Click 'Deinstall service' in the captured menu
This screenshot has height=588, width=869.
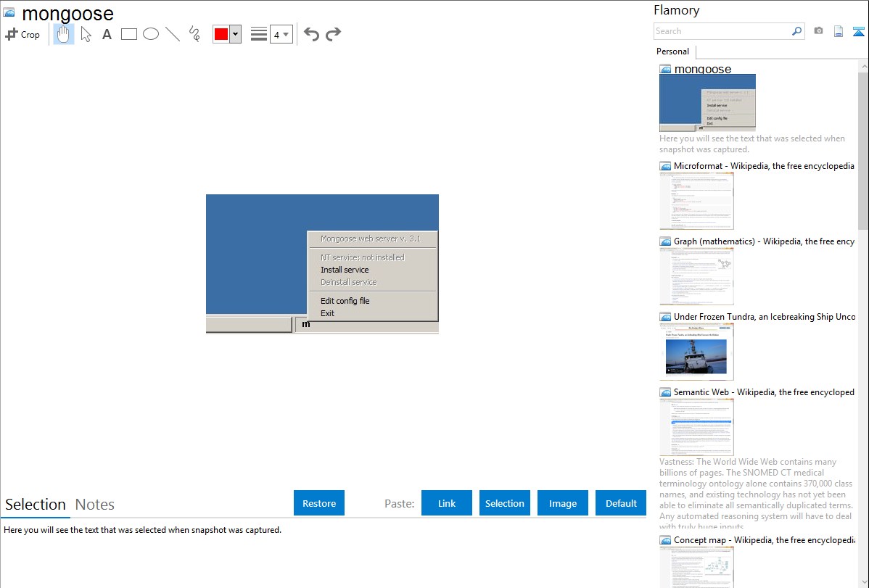349,282
